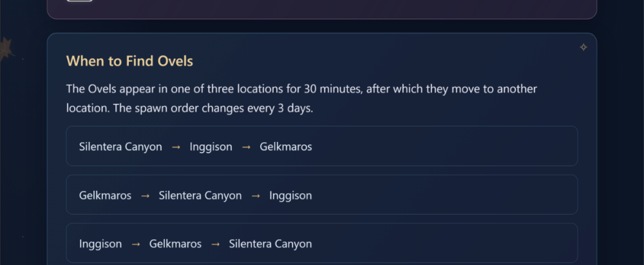Select Inggison in the first spawn order row

point(211,147)
